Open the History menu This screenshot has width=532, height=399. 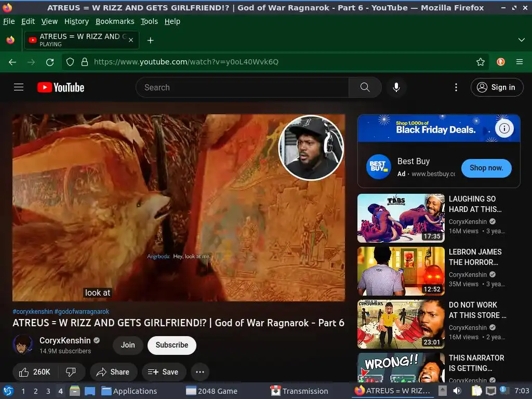point(77,21)
